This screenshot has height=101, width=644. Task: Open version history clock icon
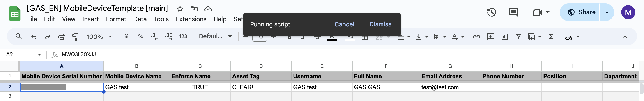(x=491, y=12)
